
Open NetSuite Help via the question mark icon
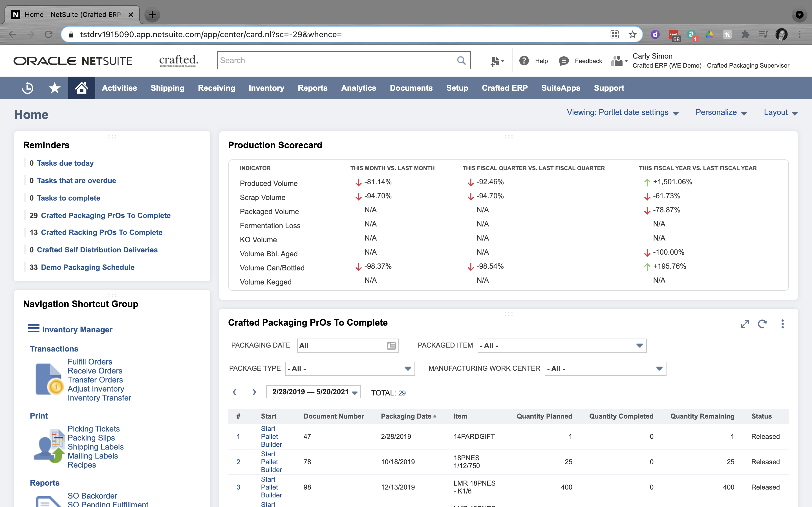coord(524,61)
